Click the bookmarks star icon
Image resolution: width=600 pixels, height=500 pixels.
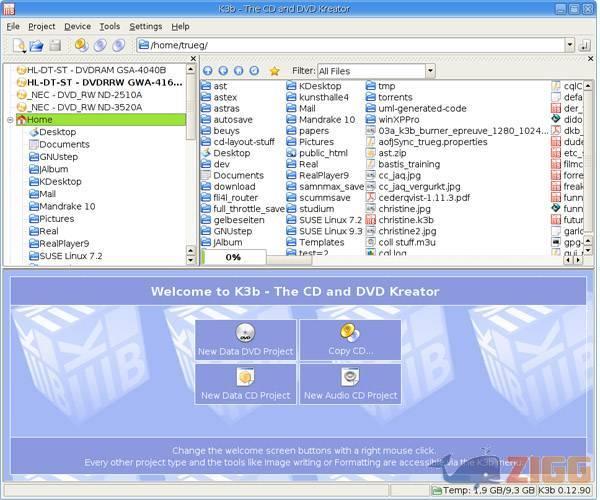[x=274, y=71]
